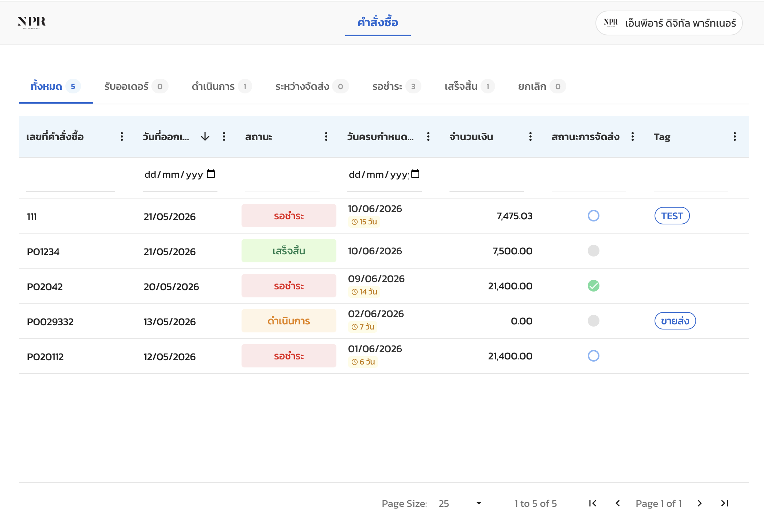The height and width of the screenshot is (532, 764).
Task: Click เสร็จสิ้น status badge for PO1234
Action: 289,251
